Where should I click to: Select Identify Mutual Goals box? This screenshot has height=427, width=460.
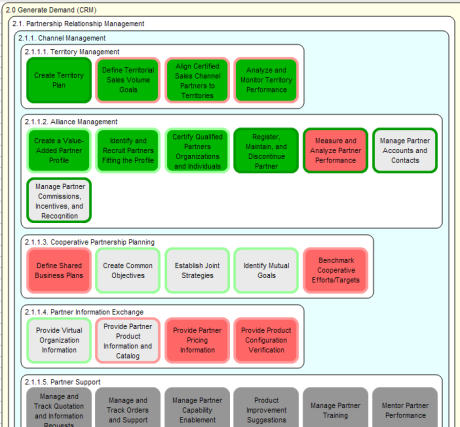click(266, 270)
